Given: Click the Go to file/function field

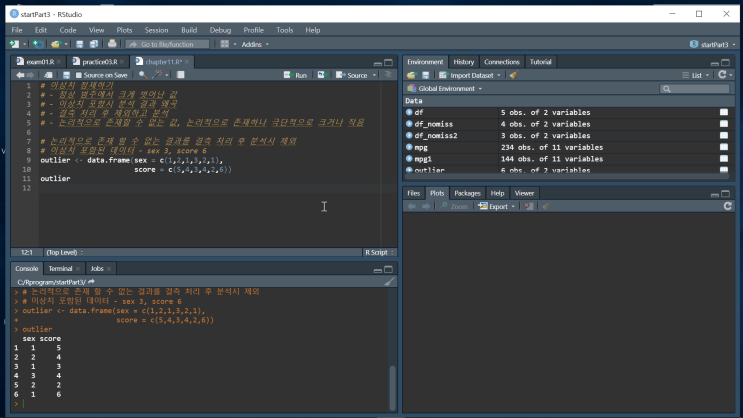Looking at the screenshot, I should pos(168,44).
